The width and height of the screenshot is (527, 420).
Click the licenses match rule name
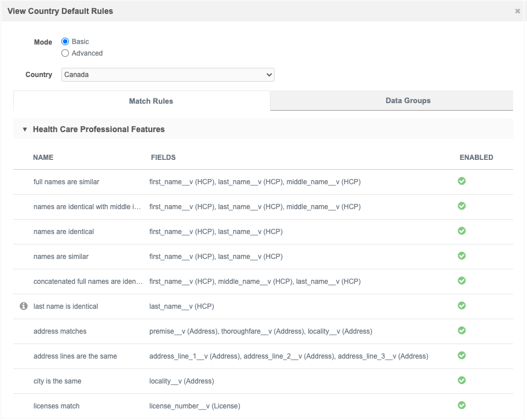[57, 406]
